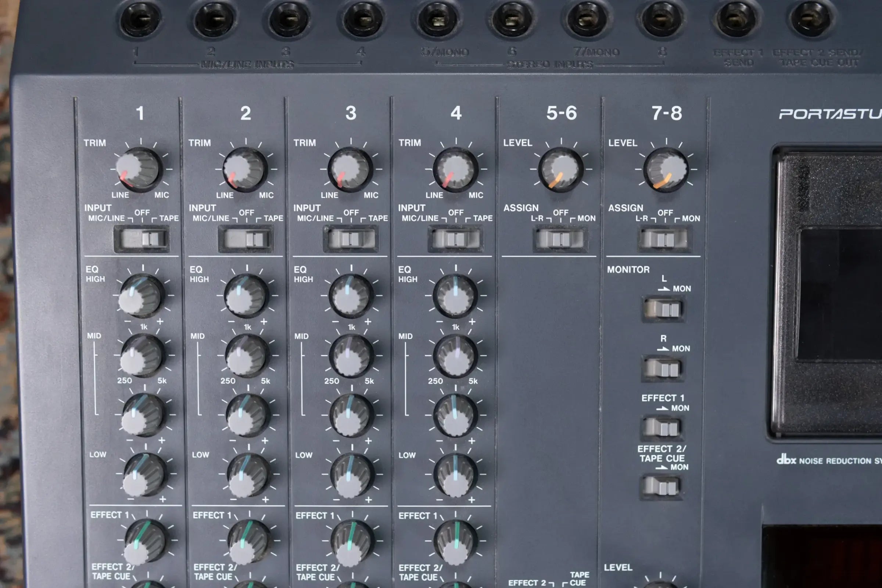Click channel 1 EQ HIGH knob
Image resolution: width=882 pixels, height=588 pixels.
click(141, 296)
